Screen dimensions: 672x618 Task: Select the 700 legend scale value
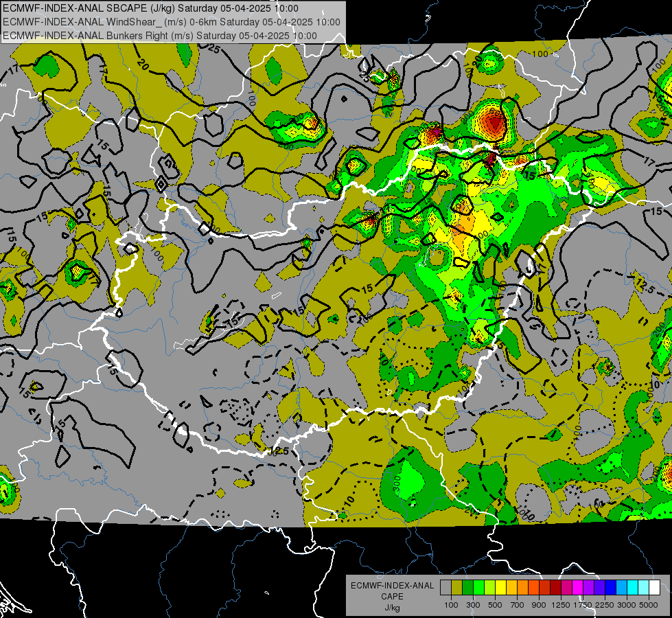(x=518, y=605)
